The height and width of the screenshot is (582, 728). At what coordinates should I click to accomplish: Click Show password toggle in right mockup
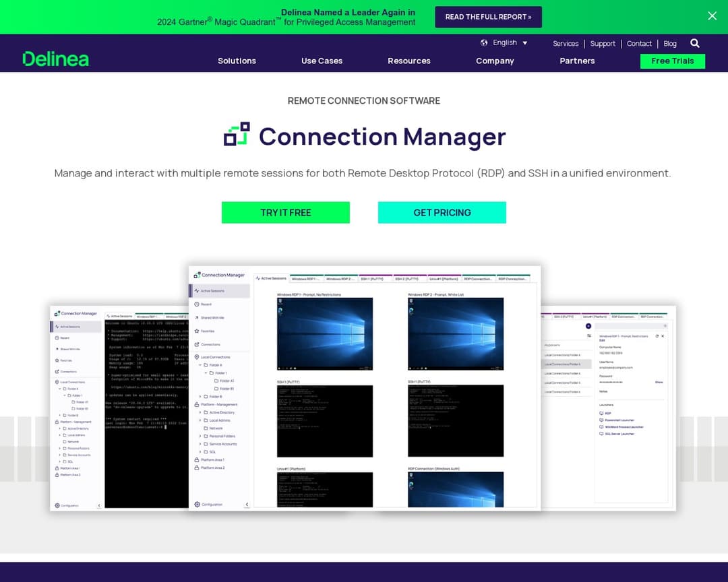pos(659,383)
